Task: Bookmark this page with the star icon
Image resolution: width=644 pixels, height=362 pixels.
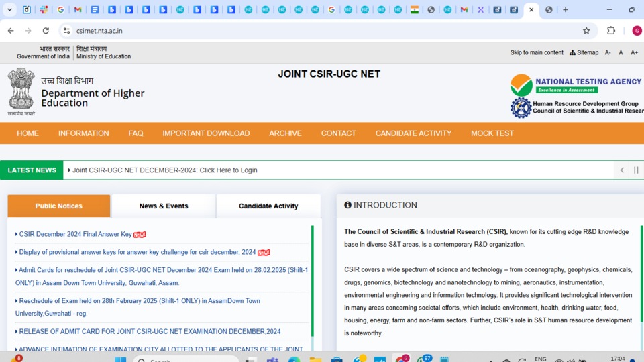Action: 586,31
